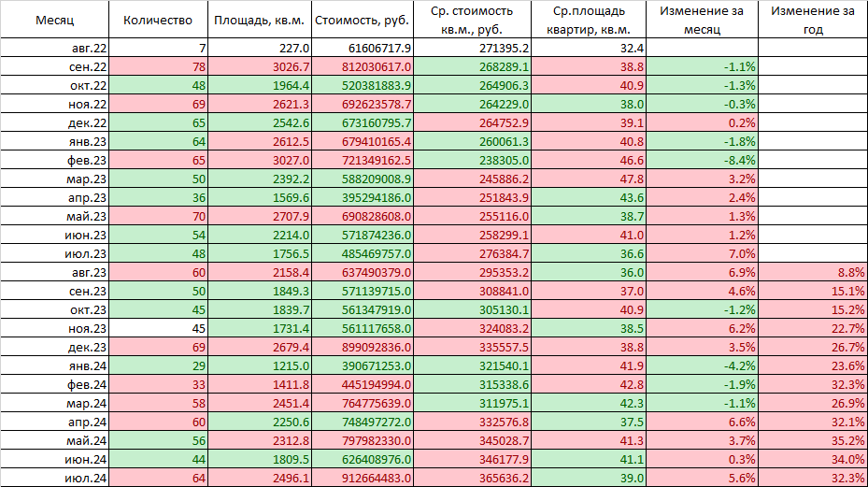Select 'Ср.площадь квартир, кв.м.' header
Screen dimensions: 868x487
click(x=589, y=20)
